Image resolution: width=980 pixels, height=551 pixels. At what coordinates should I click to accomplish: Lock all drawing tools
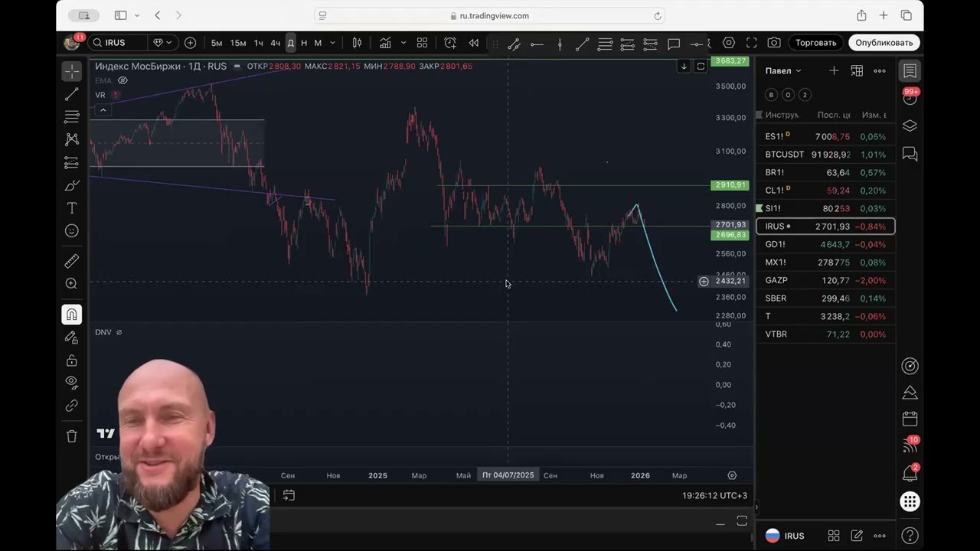[x=72, y=360]
